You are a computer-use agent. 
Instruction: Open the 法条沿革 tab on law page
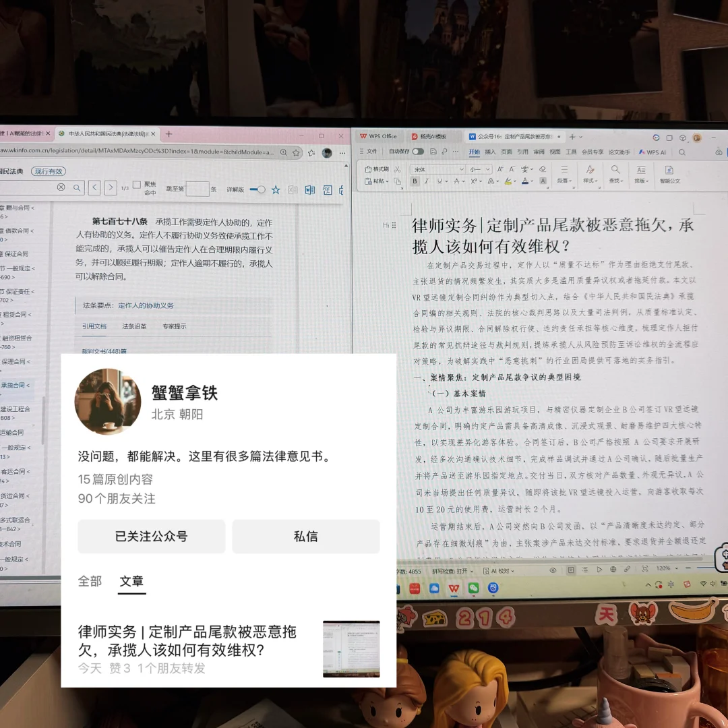(134, 326)
